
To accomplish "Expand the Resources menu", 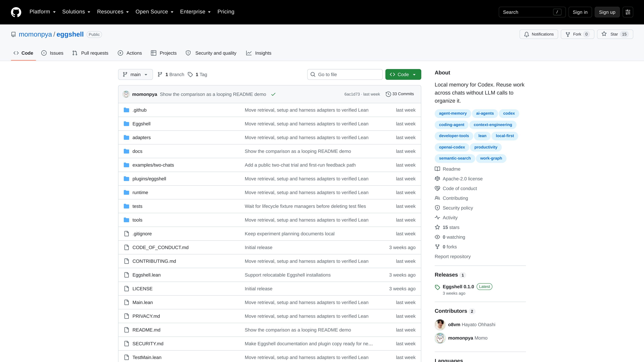I will coord(113,12).
